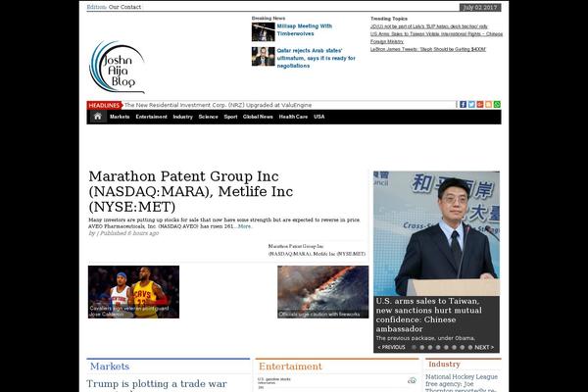Open the Industry menu item

coord(182,117)
